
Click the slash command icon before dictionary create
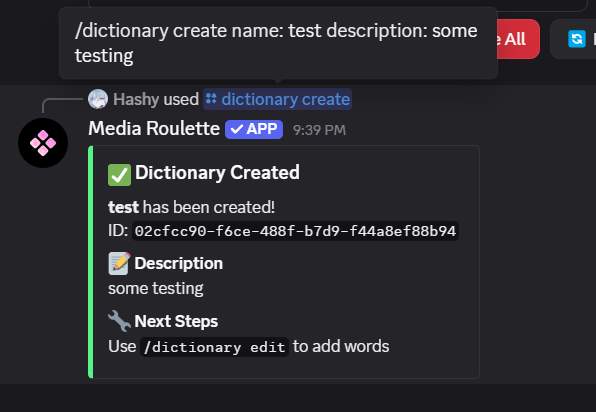click(x=211, y=99)
